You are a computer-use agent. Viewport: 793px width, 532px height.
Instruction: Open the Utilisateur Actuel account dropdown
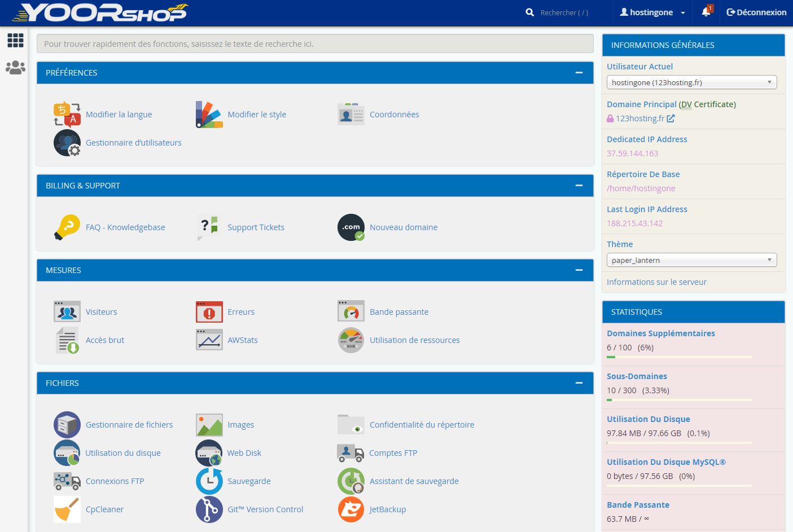(691, 82)
